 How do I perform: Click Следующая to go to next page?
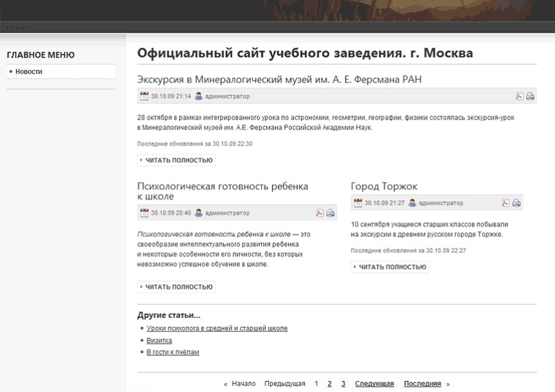(x=374, y=384)
